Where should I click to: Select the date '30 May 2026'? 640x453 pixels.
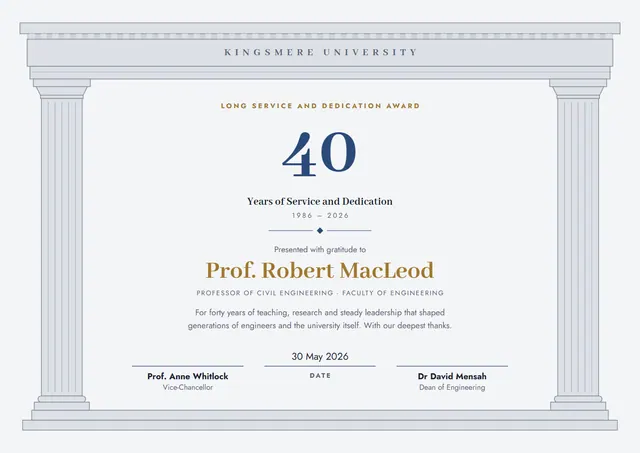point(320,356)
